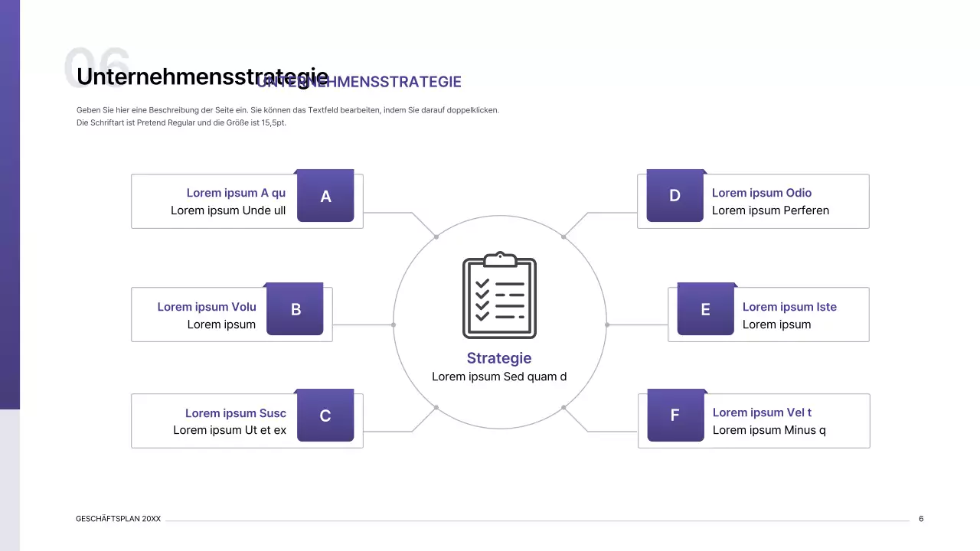Select the purple badge labeled E
Viewport: 980px width, 551px height.
[705, 309]
